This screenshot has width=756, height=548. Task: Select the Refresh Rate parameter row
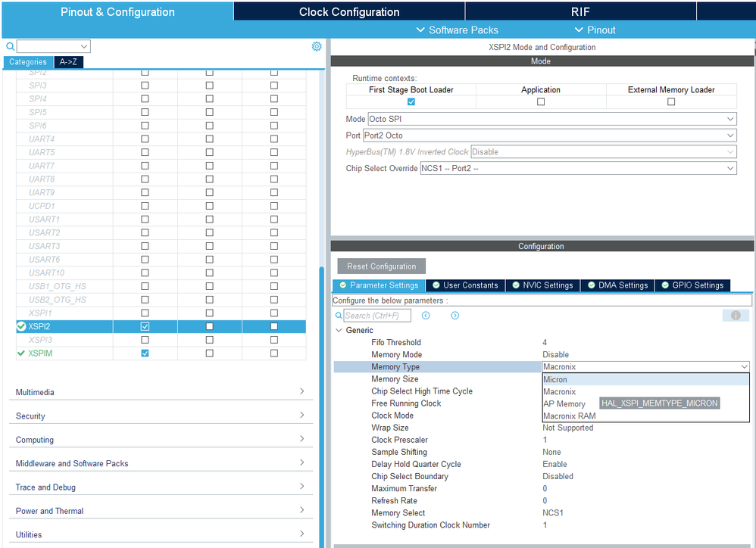point(542,501)
